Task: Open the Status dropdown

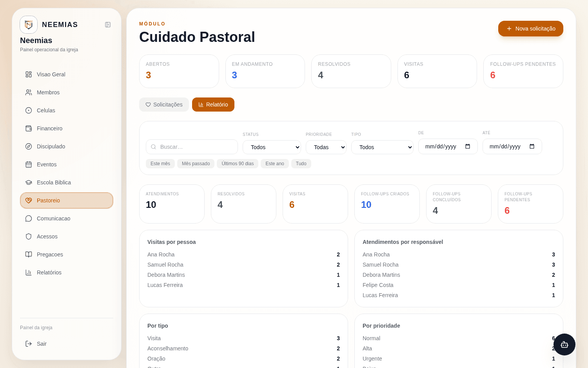Action: coord(272,147)
